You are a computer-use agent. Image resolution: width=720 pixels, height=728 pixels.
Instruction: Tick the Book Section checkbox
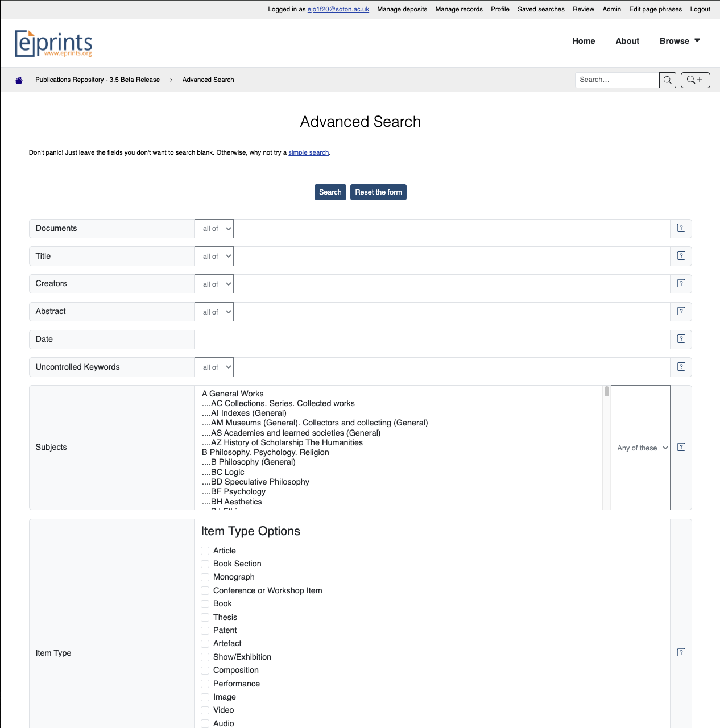[x=205, y=564]
